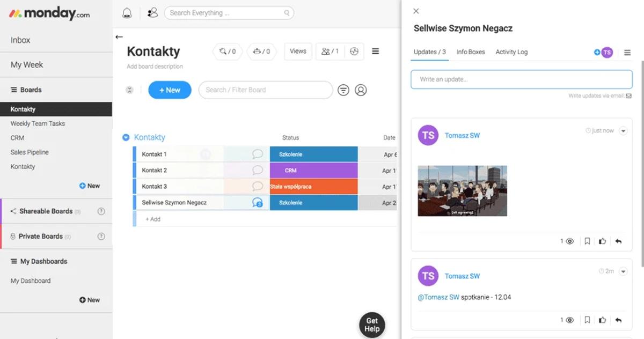Viewport: 644px width, 339px height.
Task: Open dropdown on the 2m update
Action: click(623, 271)
